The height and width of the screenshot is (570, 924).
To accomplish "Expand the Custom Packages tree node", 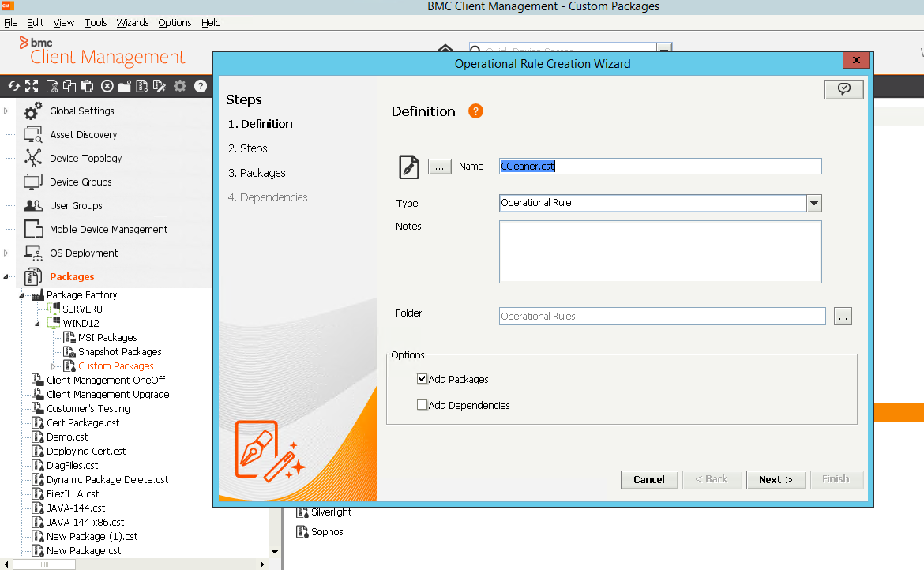I will pos(53,366).
